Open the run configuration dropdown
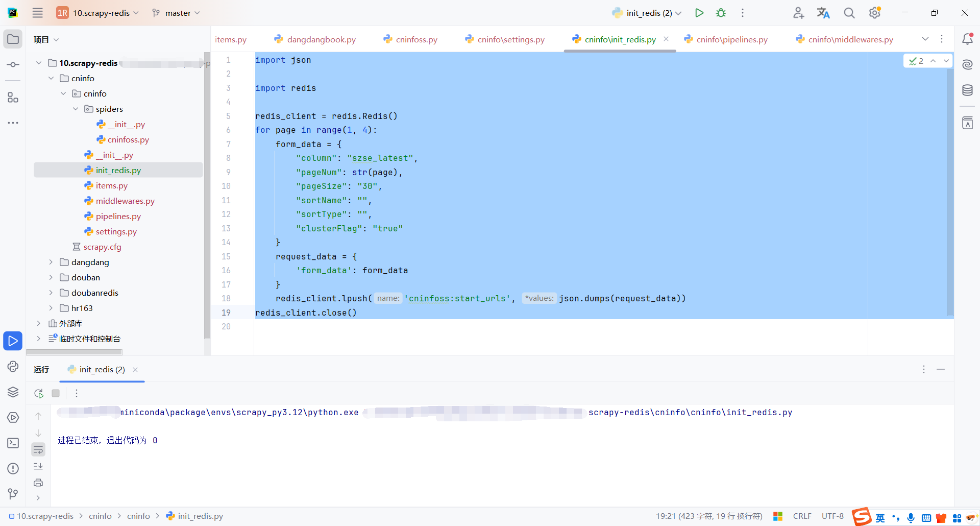The height and width of the screenshot is (526, 980). [x=647, y=13]
